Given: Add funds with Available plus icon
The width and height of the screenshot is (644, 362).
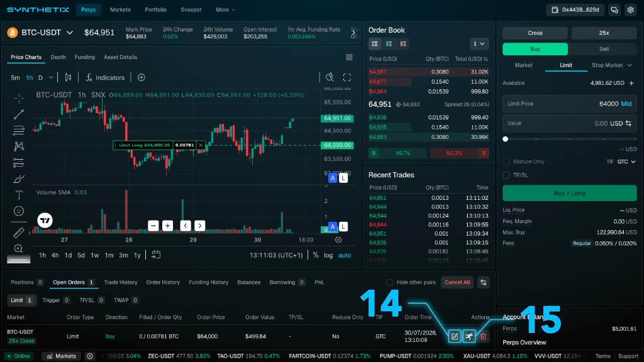Looking at the screenshot, I should 631,83.
